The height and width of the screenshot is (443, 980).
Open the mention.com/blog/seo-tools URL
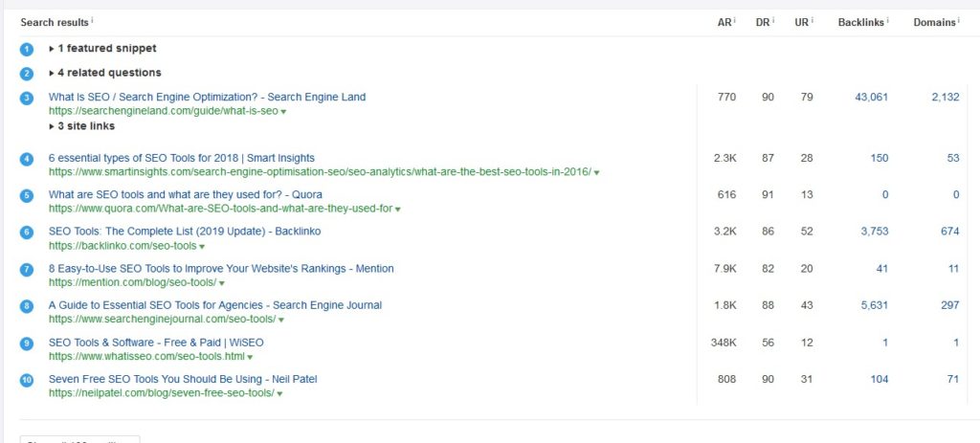tap(132, 283)
